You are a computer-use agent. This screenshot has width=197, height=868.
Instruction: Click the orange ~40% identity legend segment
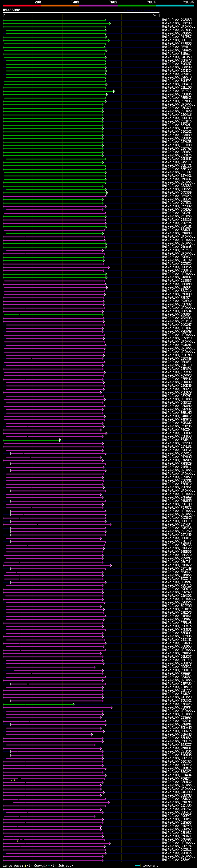click(60, 6)
